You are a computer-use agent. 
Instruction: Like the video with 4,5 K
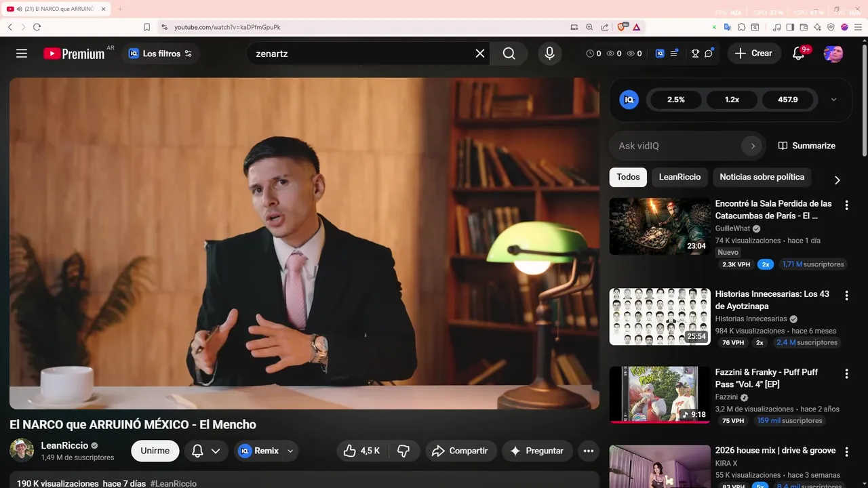point(361,451)
